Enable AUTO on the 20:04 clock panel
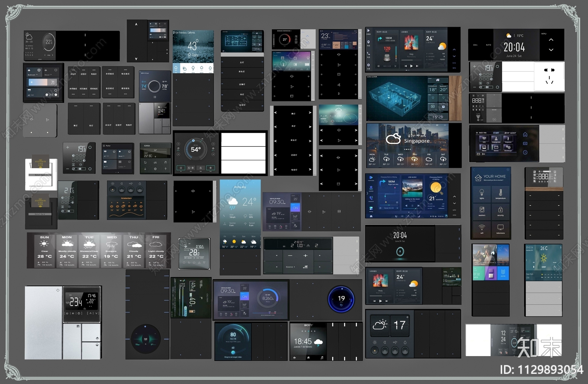This screenshot has height=384, width=588. (x=488, y=45)
